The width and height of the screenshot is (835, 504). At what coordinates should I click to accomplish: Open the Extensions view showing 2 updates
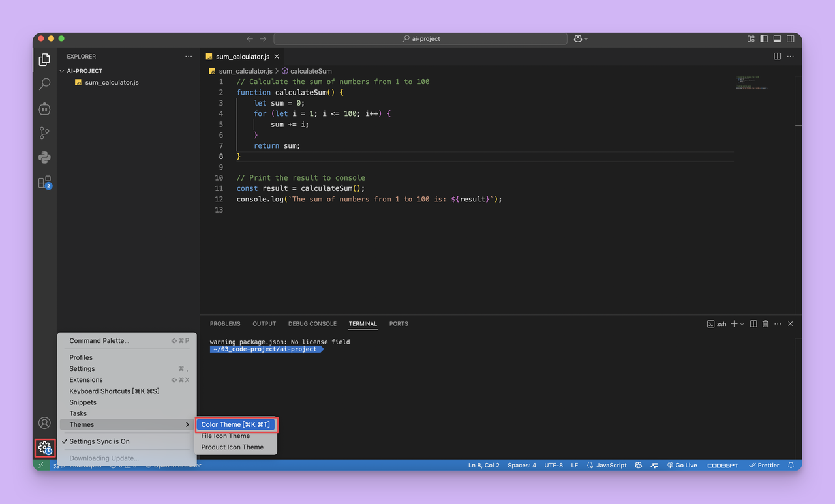(x=44, y=182)
